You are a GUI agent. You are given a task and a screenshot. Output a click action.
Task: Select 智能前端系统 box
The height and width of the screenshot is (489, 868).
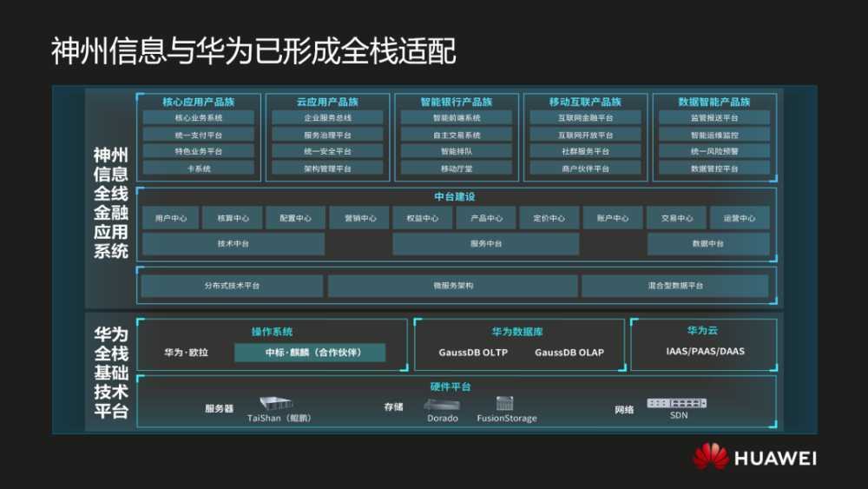[x=457, y=118]
